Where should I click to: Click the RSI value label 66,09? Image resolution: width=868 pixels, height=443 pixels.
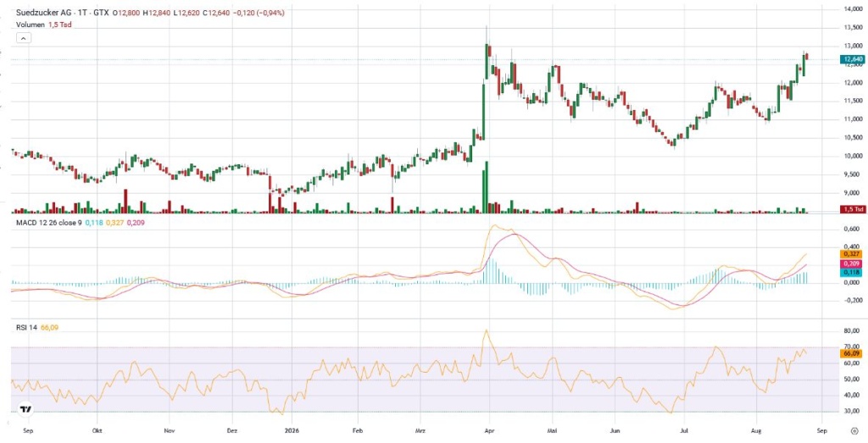tap(852, 353)
